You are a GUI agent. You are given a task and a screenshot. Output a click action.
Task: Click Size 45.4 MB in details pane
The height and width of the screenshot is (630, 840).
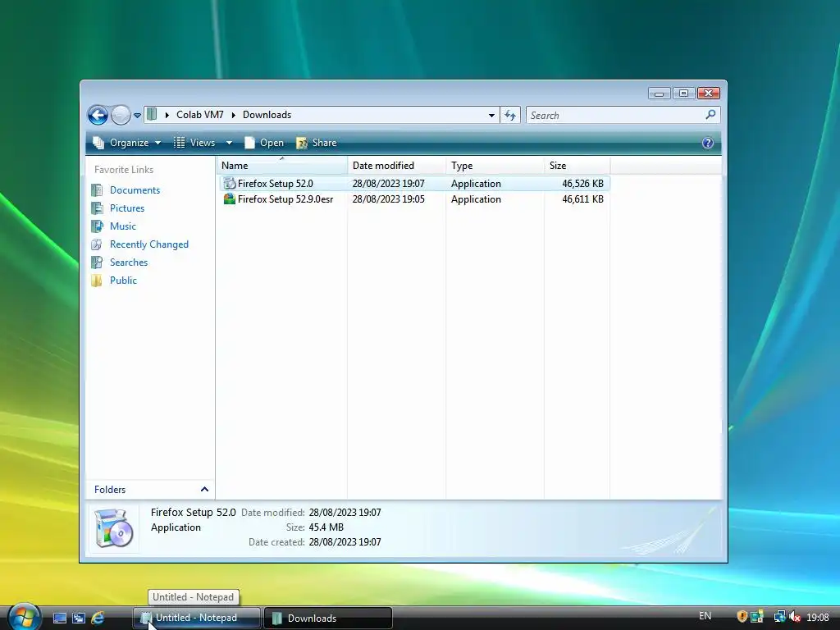point(326,527)
